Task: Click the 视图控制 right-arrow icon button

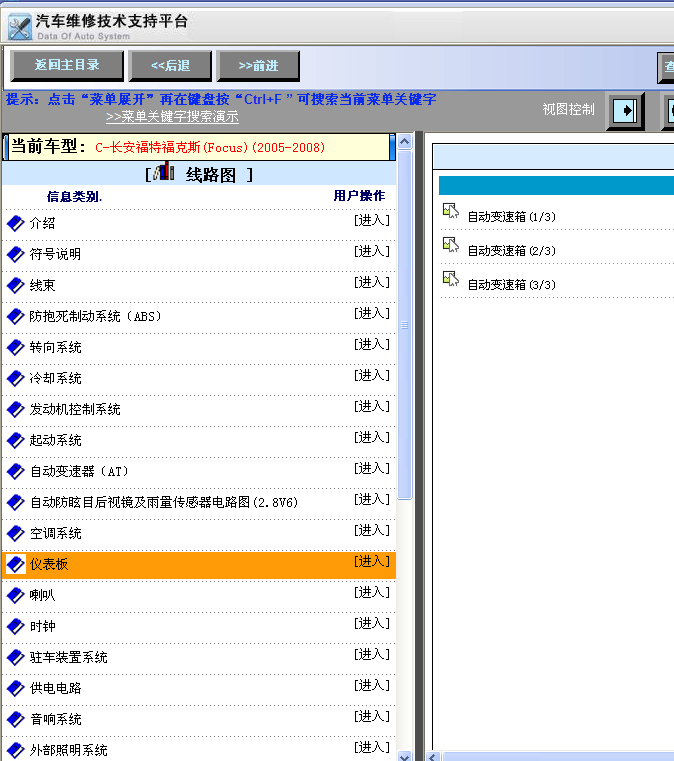Action: (625, 111)
